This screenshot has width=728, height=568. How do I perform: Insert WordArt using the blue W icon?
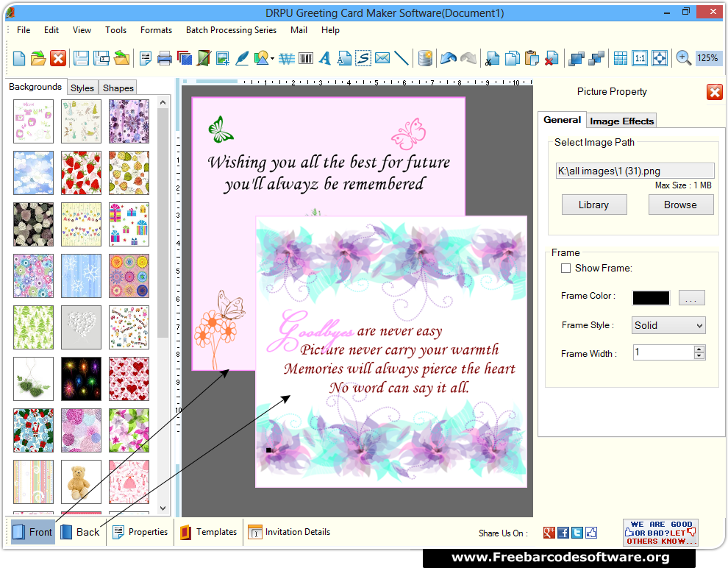coord(287,59)
